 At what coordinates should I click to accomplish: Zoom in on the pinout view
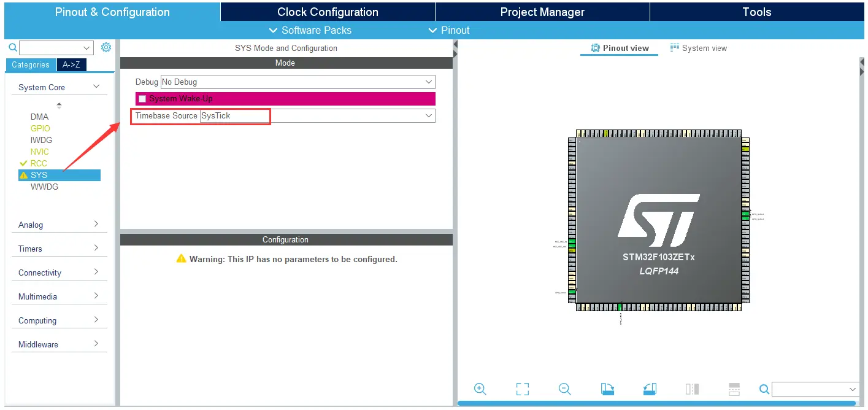(x=480, y=389)
